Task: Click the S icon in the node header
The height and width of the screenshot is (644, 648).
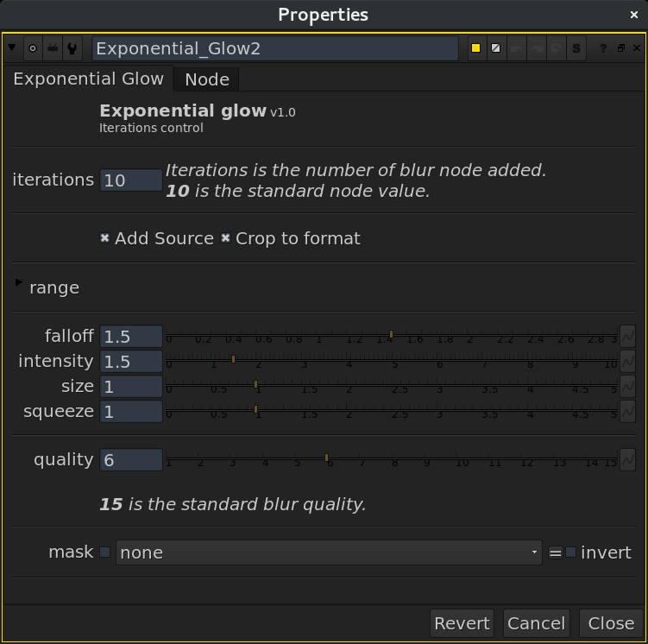Action: [x=576, y=48]
